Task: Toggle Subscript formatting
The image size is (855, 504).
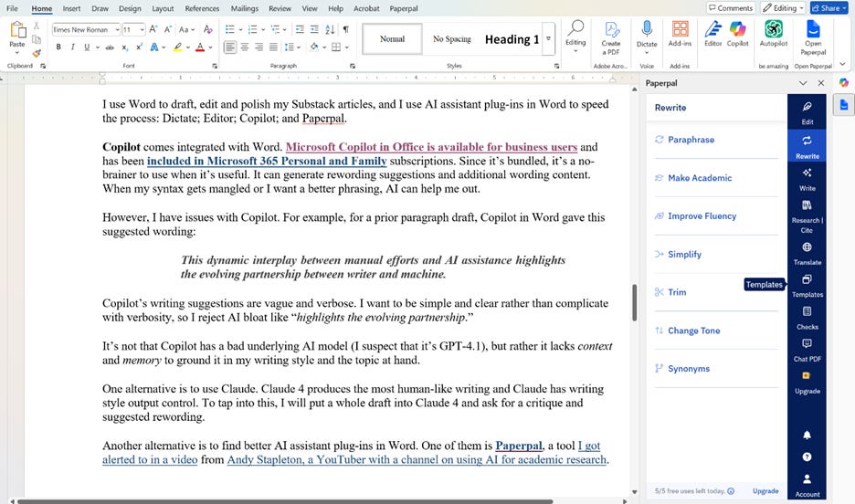Action: tap(125, 47)
